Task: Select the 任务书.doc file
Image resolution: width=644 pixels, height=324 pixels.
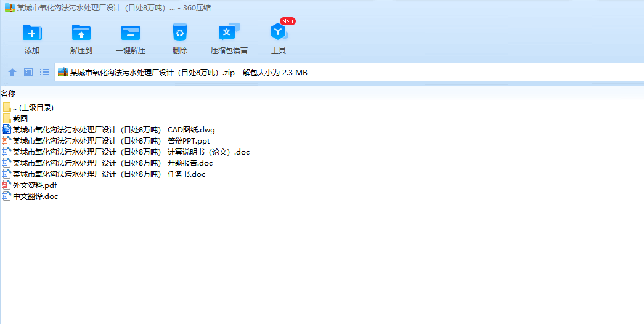Action: (104, 174)
